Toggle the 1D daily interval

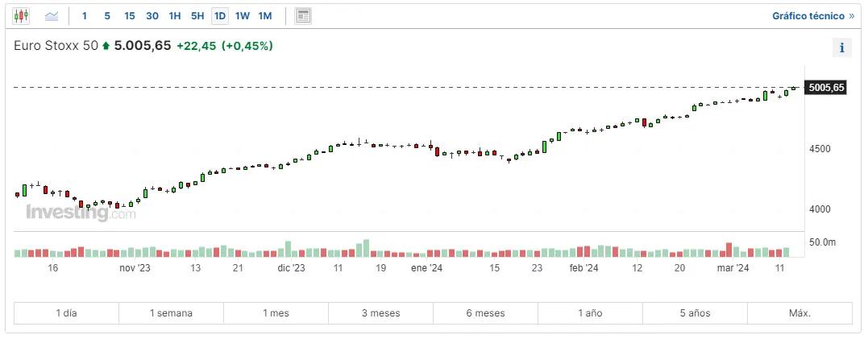pos(219,15)
